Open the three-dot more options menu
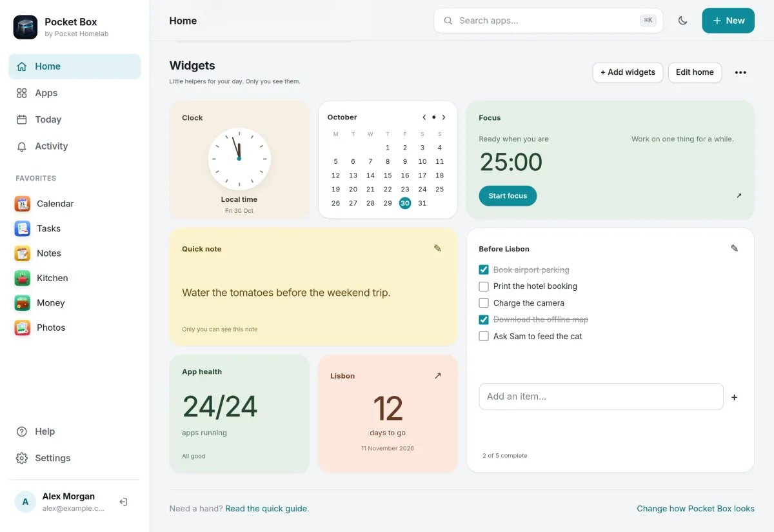The image size is (774, 532). (x=740, y=72)
